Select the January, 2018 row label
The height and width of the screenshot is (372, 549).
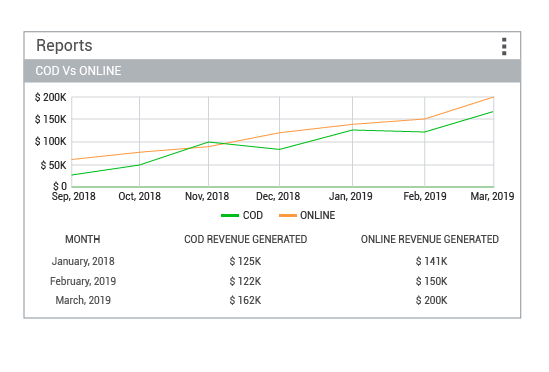[x=83, y=261]
